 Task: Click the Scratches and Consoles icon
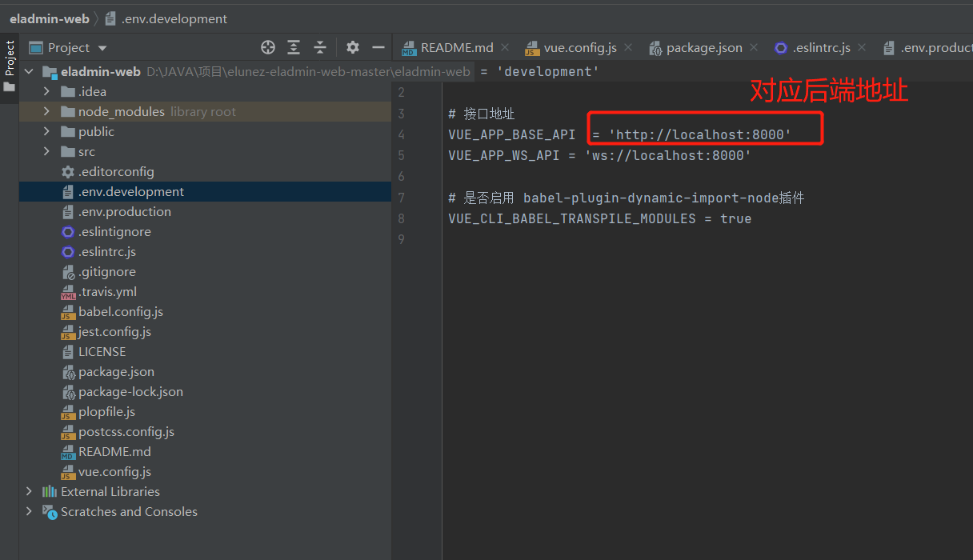50,512
